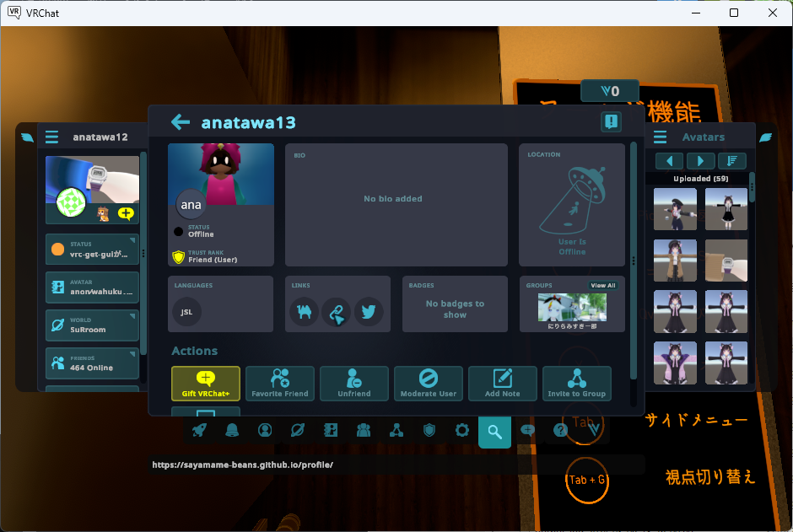793x532 pixels.
Task: Go to previous avatars page arrow
Action: coord(670,161)
